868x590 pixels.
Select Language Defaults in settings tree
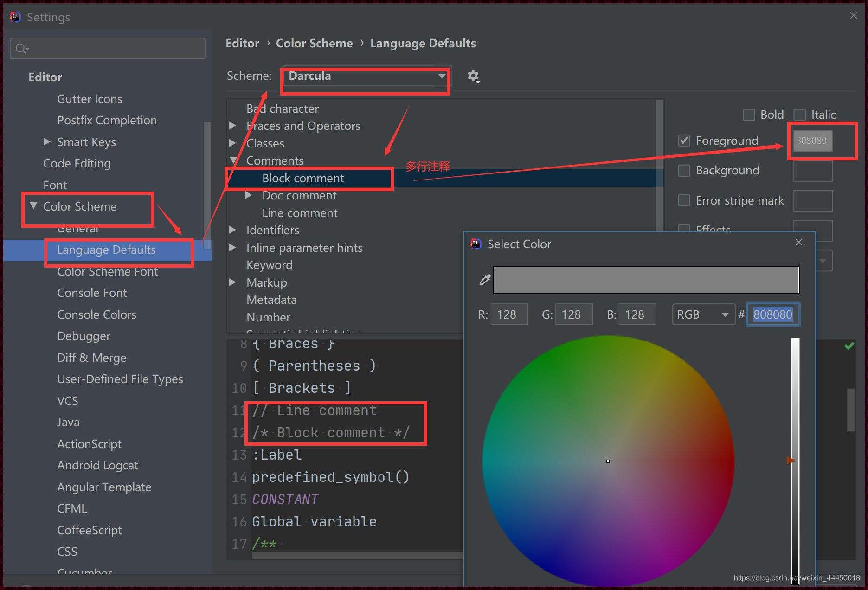pos(106,250)
